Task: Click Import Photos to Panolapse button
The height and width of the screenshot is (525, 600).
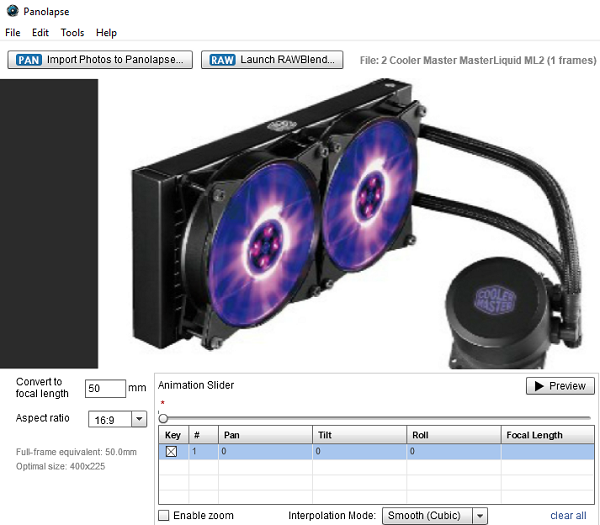Action: click(100, 60)
